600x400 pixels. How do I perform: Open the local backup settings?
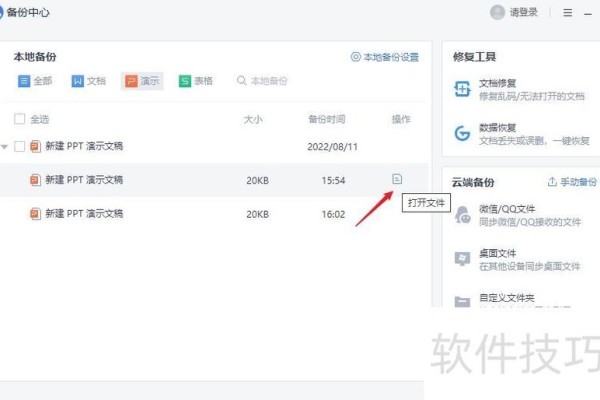tap(385, 57)
